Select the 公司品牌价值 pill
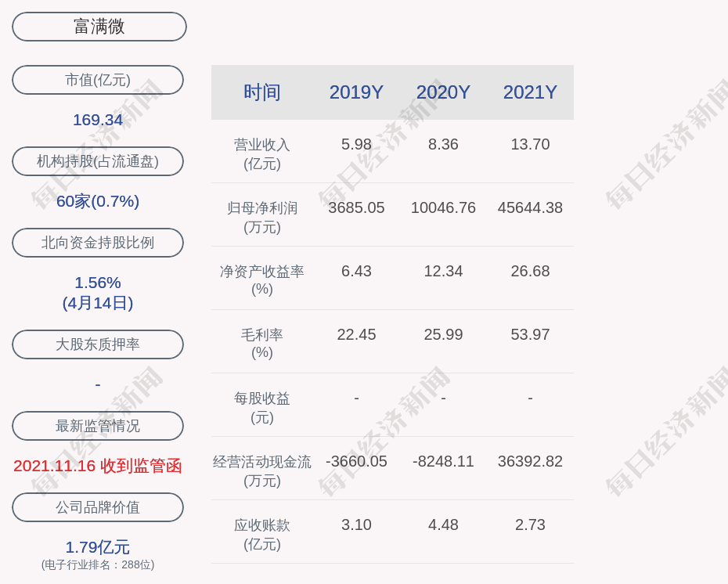The height and width of the screenshot is (584, 728). [x=98, y=507]
